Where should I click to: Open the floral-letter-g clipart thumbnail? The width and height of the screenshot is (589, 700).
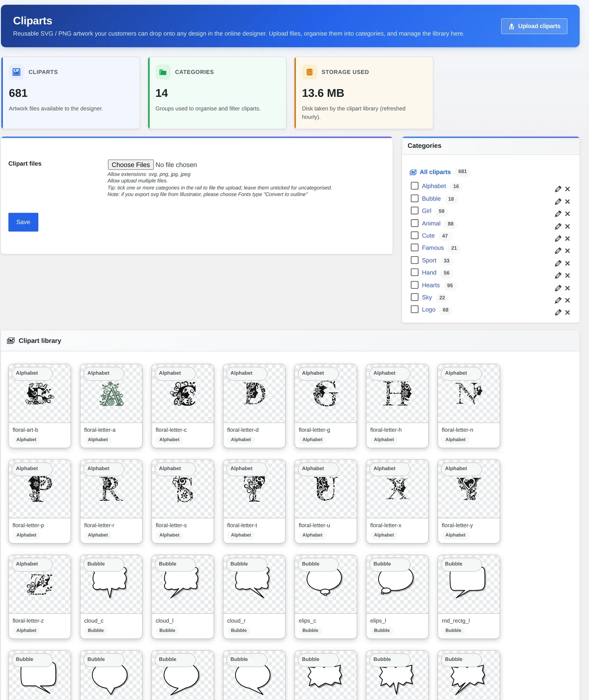[326, 393]
